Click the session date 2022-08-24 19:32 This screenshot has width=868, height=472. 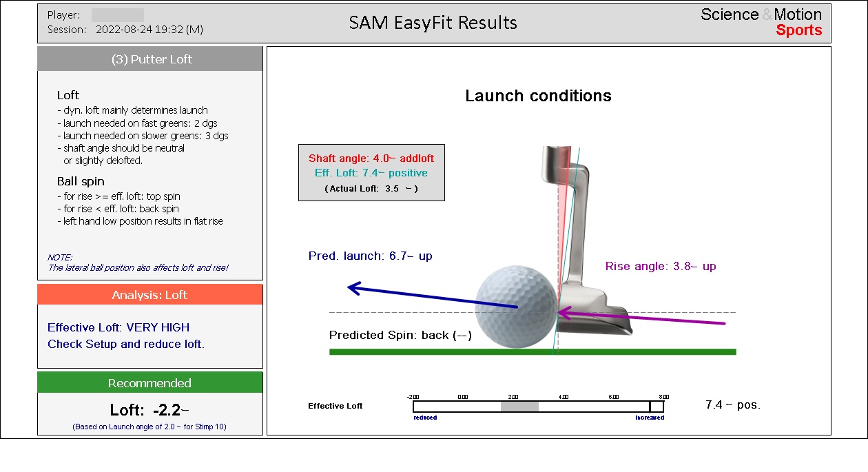149,30
